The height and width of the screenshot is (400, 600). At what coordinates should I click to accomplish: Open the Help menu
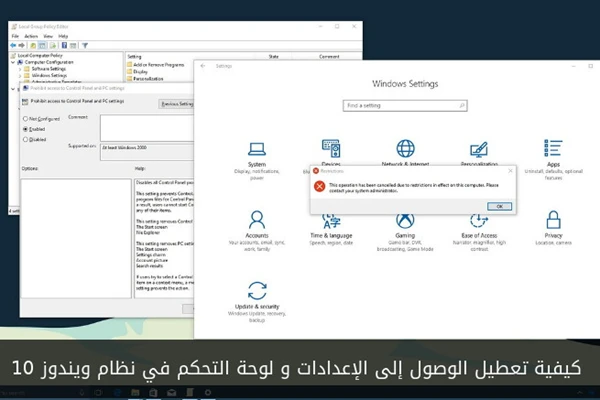coord(63,36)
